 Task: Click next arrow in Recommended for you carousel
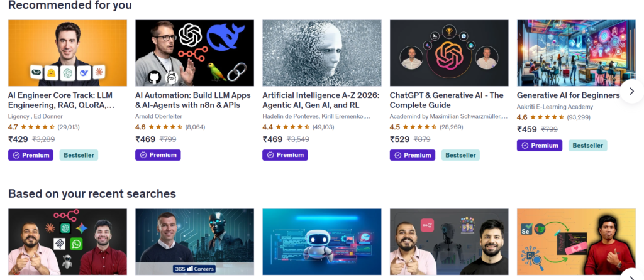pos(631,91)
